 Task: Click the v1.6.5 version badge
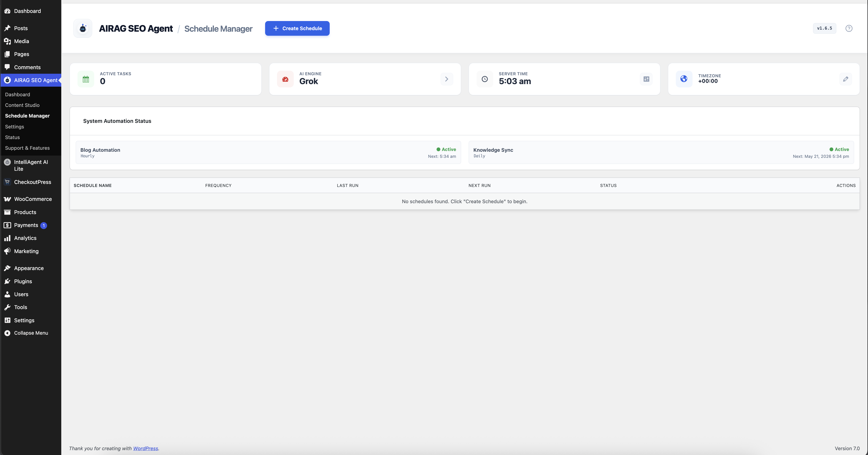point(824,28)
